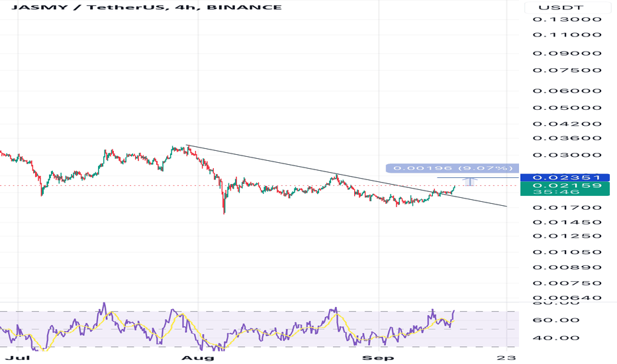Click the 0.05000 price axis label

point(567,108)
